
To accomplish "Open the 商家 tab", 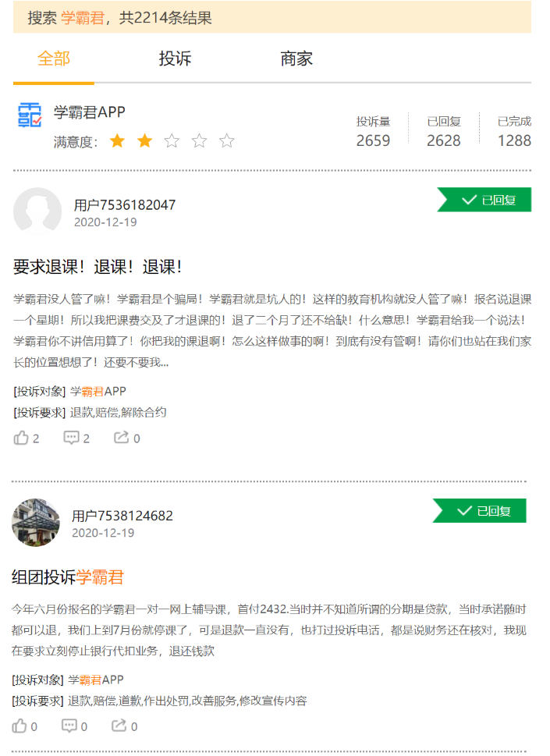I will coord(296,59).
